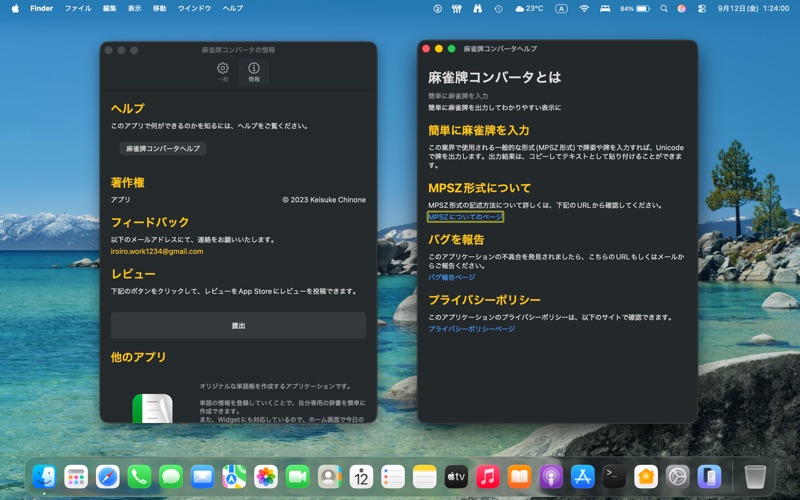Screen dimensions: 800x500
Task: Launch Safari from the Dock
Action: click(108, 477)
